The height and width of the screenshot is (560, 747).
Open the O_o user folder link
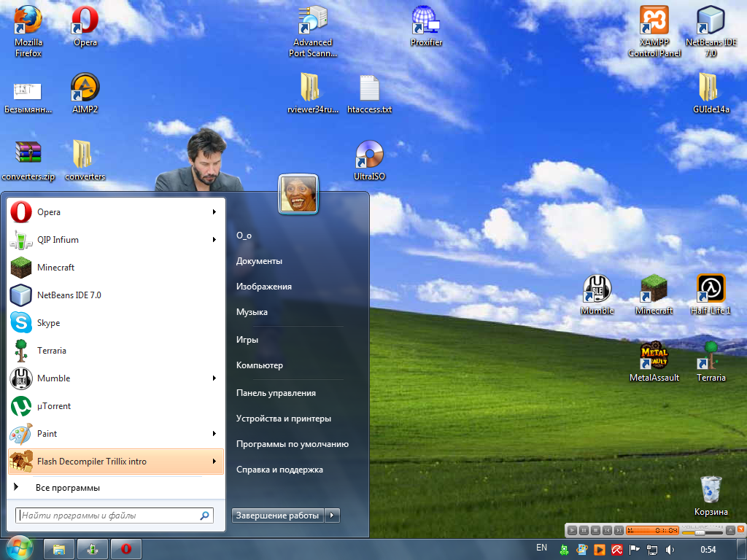(x=244, y=236)
